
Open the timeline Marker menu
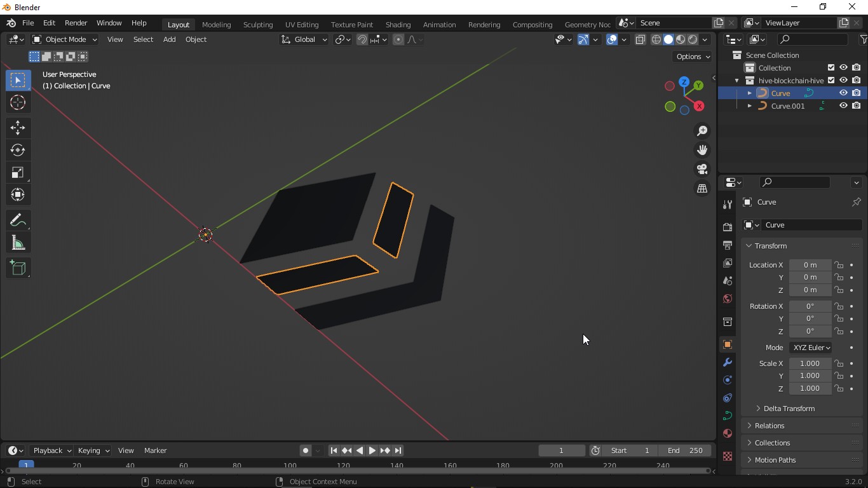[x=155, y=451]
